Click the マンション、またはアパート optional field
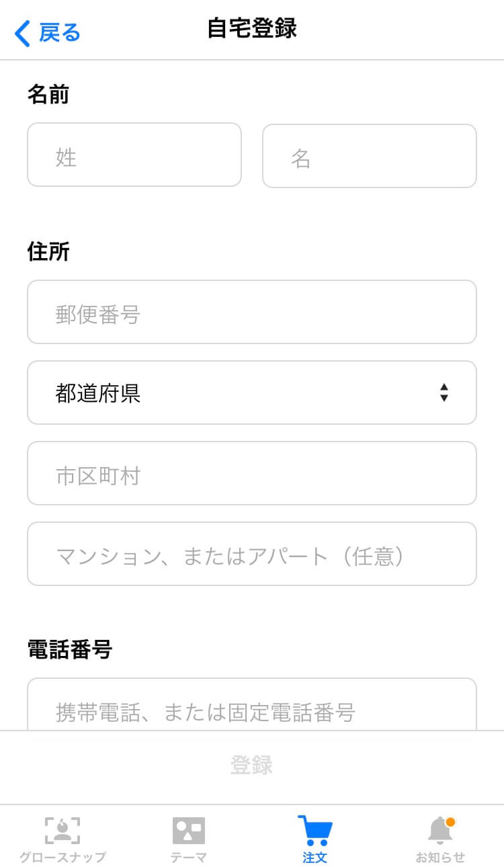This screenshot has height=867, width=504. coord(252,554)
